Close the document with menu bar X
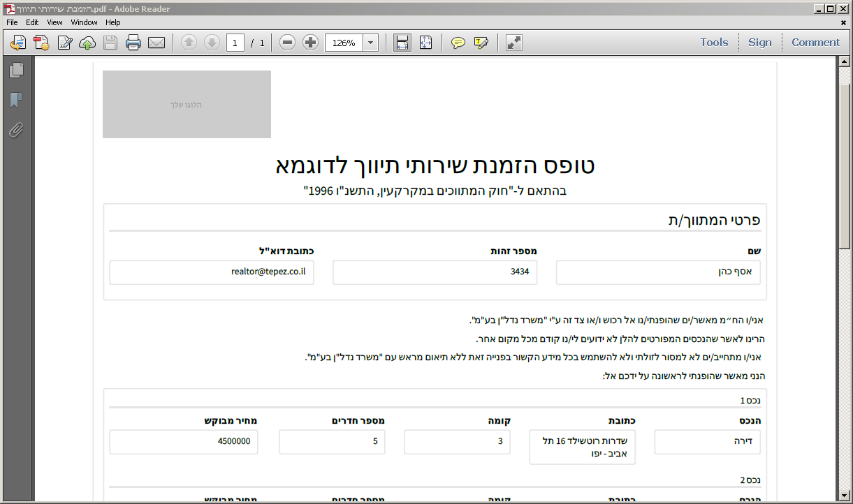The width and height of the screenshot is (853, 504). 844,22
